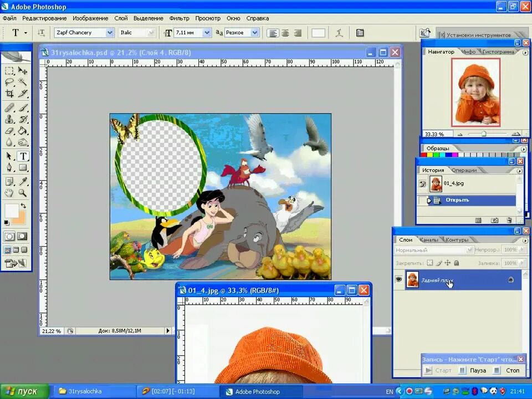Switch to the Гистограмма tab
The image size is (532, 399).
click(498, 52)
